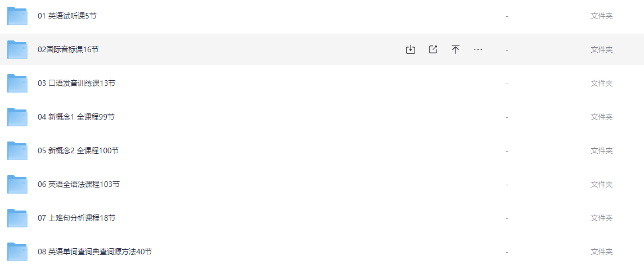The width and height of the screenshot is (644, 265).
Task: Open 08 英语单词查词典查词源方法40节
Action: point(94,252)
